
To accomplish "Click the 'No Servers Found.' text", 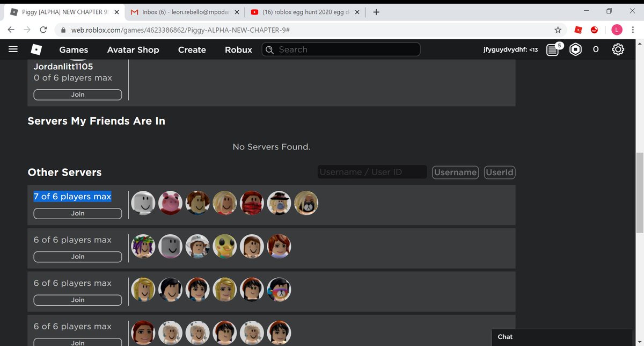I will (272, 147).
